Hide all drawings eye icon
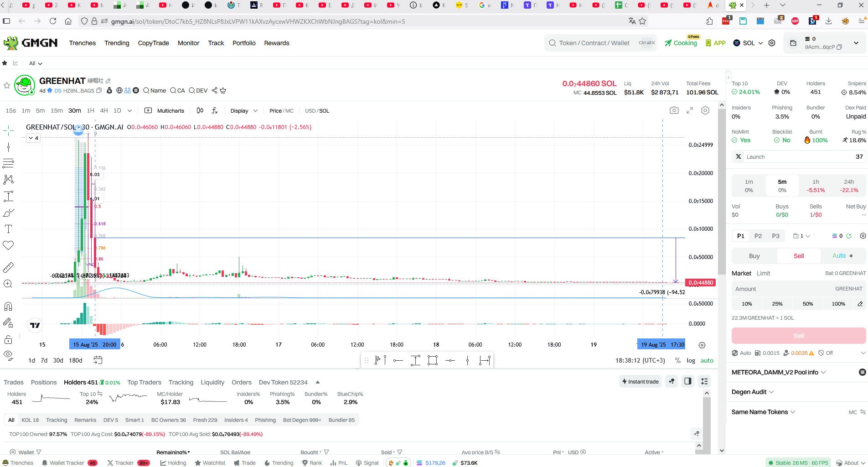This screenshot has height=467, width=868. coord(8,355)
